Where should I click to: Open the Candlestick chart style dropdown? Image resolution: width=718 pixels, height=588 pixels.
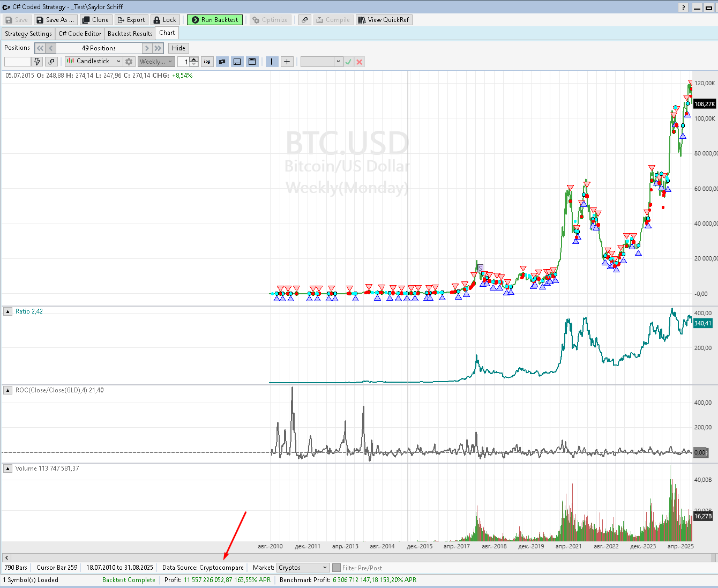[94, 62]
